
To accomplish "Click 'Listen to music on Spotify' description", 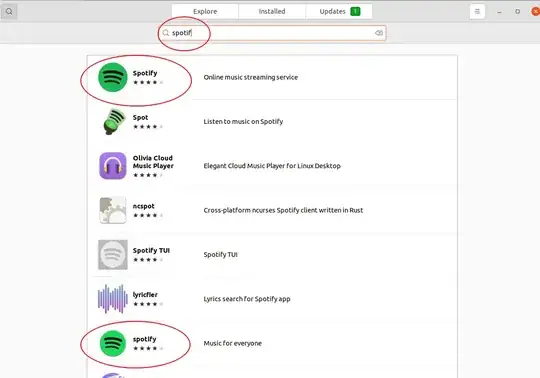I will (x=243, y=121).
